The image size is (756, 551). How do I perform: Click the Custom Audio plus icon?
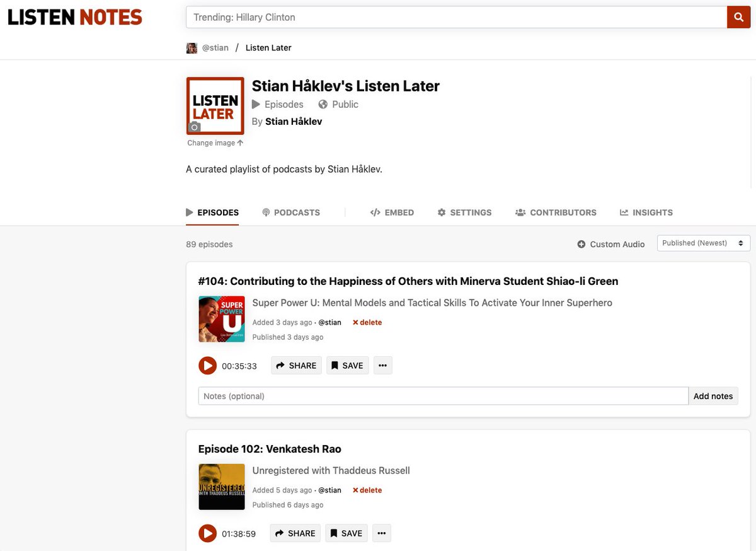coord(581,244)
